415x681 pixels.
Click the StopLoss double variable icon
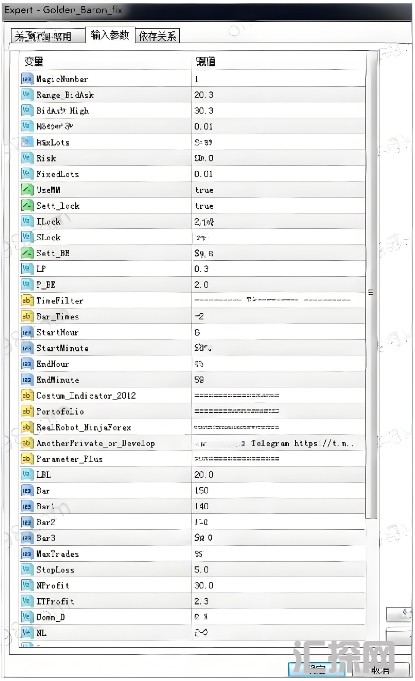pyautogui.click(x=27, y=569)
